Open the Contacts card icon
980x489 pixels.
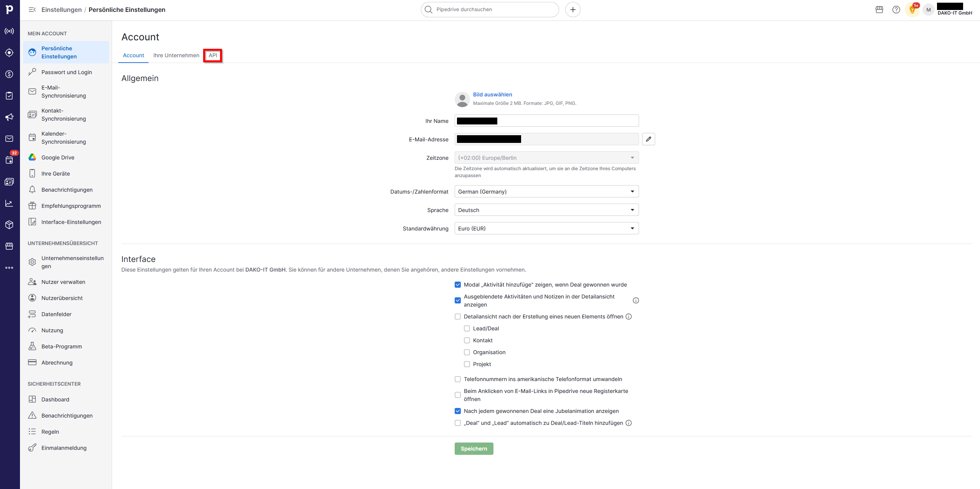point(10,182)
